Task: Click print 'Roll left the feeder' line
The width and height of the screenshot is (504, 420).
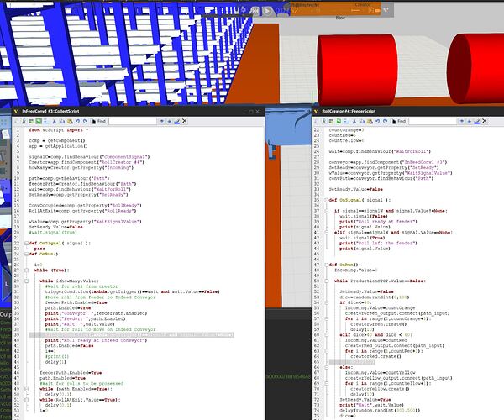Action: coord(378,244)
